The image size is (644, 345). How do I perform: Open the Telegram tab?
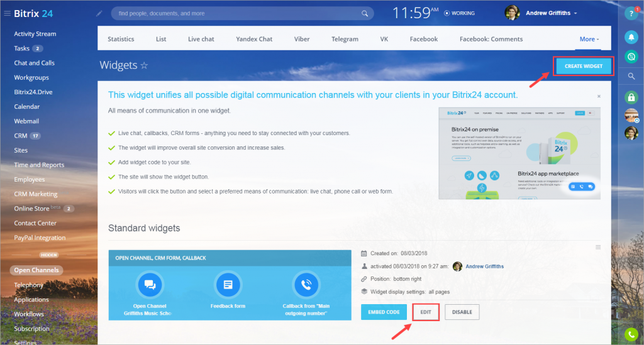[345, 39]
